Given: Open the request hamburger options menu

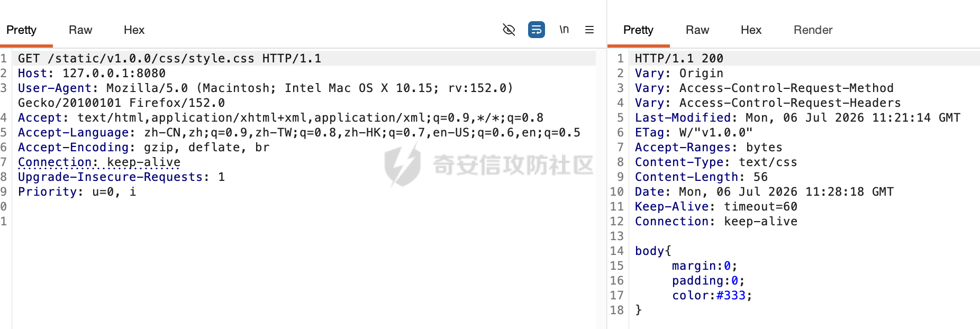Looking at the screenshot, I should [x=589, y=30].
